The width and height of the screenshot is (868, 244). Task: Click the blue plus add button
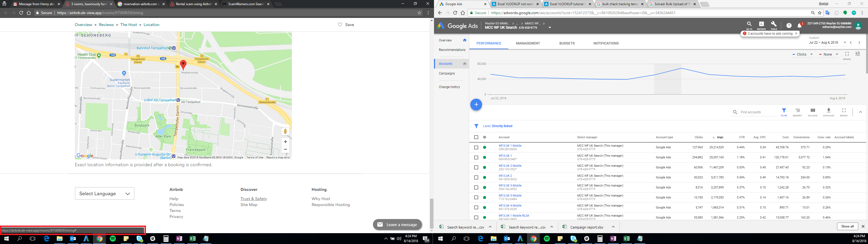(x=476, y=104)
